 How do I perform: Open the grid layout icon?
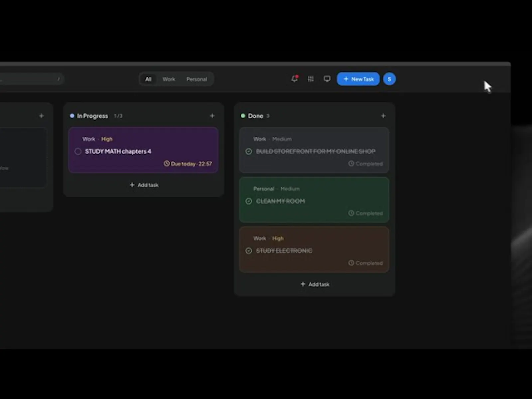[311, 79]
